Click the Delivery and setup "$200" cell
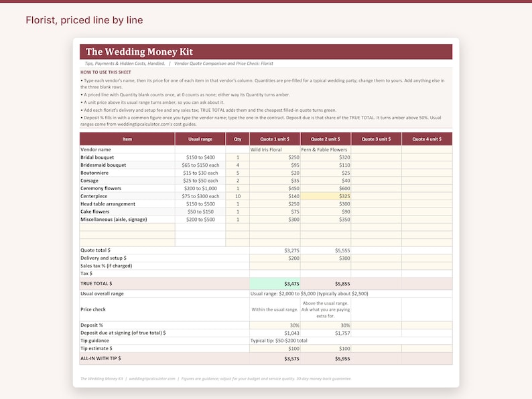This screenshot has width=532, height=399. click(x=275, y=258)
